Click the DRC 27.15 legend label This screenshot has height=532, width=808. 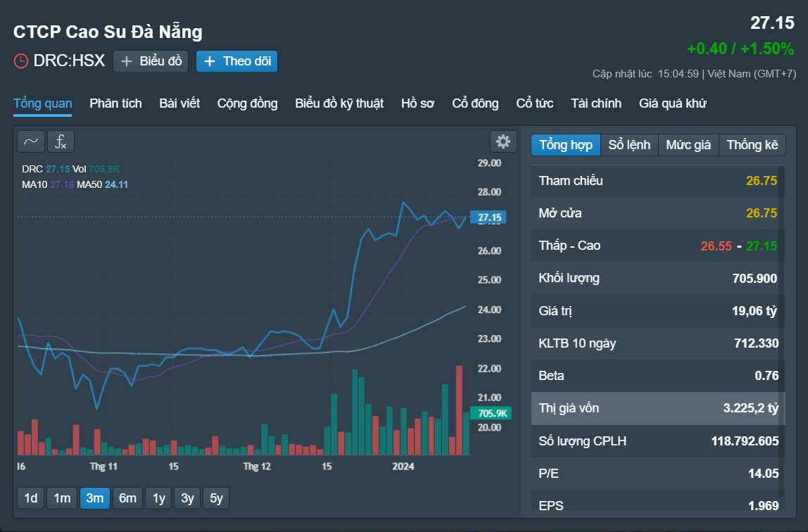(x=46, y=169)
